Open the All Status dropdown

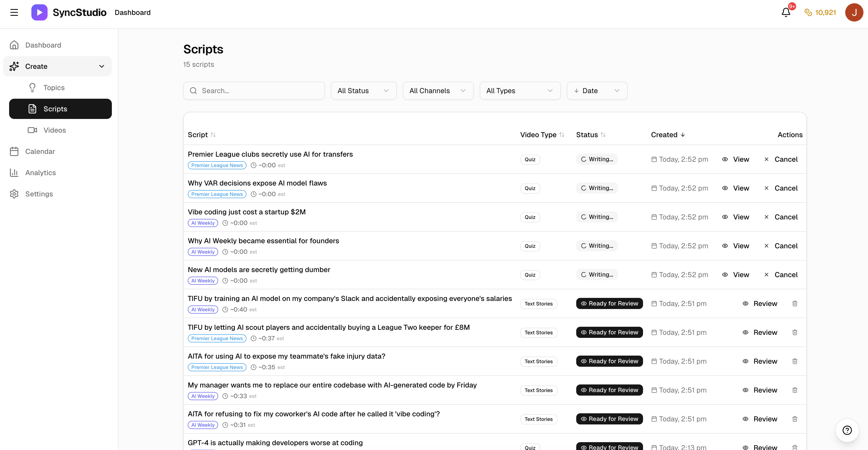click(364, 90)
